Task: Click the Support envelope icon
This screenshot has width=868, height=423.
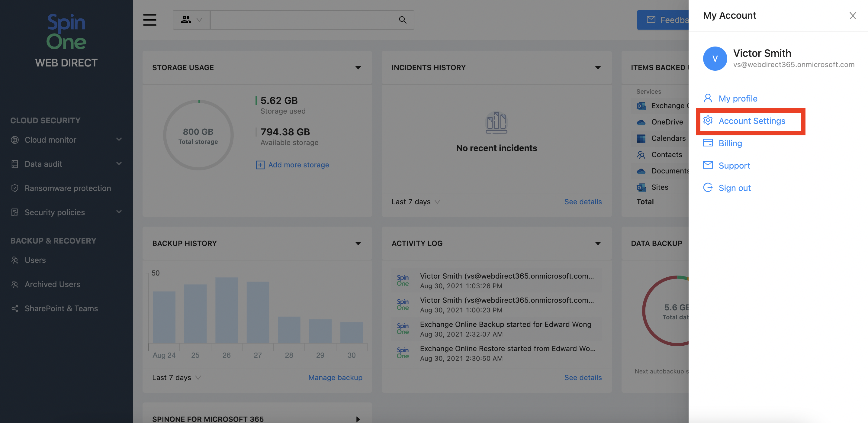Action: pyautogui.click(x=708, y=165)
